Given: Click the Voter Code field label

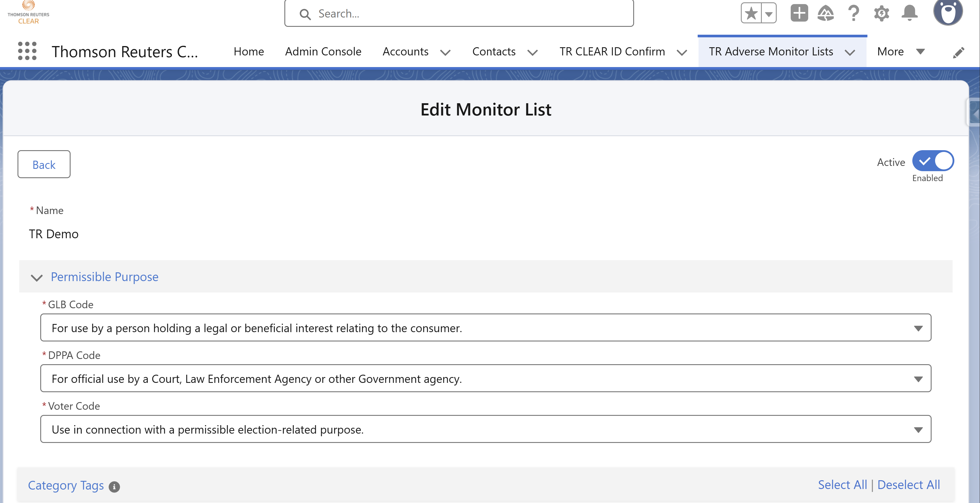Looking at the screenshot, I should point(74,406).
